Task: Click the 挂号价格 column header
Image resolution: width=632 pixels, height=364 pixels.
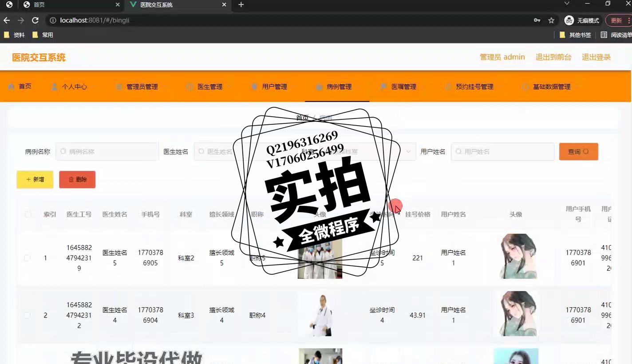Action: pos(418,214)
